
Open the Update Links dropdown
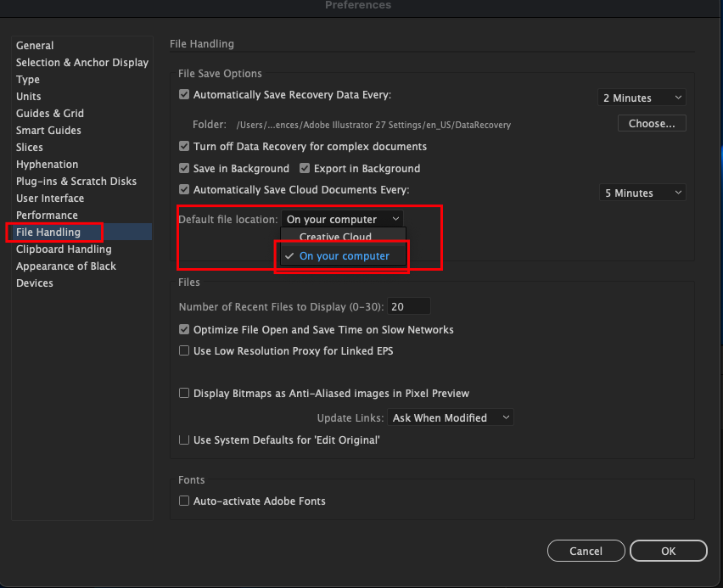point(451,417)
